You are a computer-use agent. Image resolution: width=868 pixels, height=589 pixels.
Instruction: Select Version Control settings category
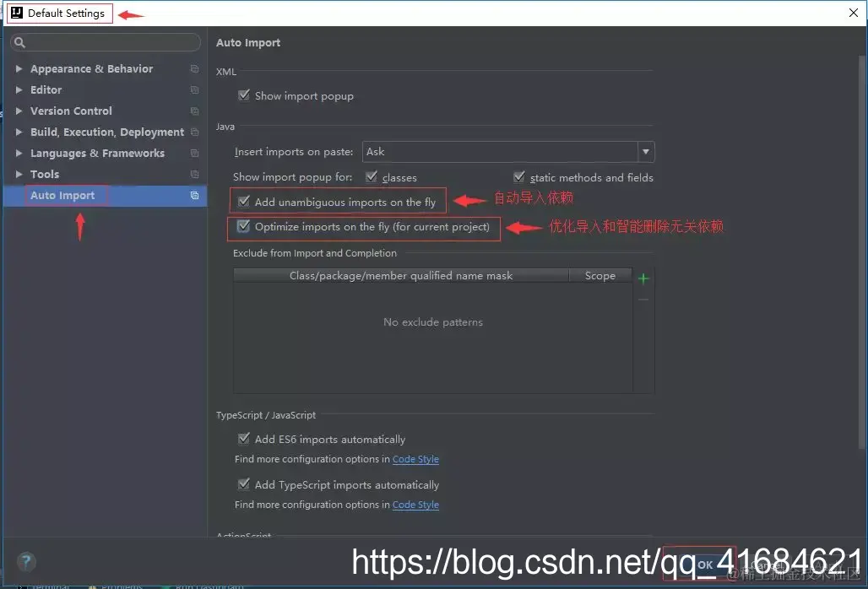pos(71,111)
